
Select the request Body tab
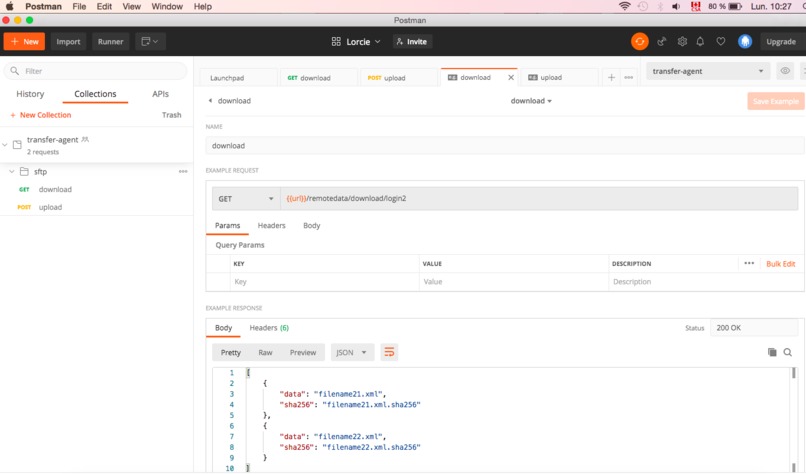tap(312, 225)
